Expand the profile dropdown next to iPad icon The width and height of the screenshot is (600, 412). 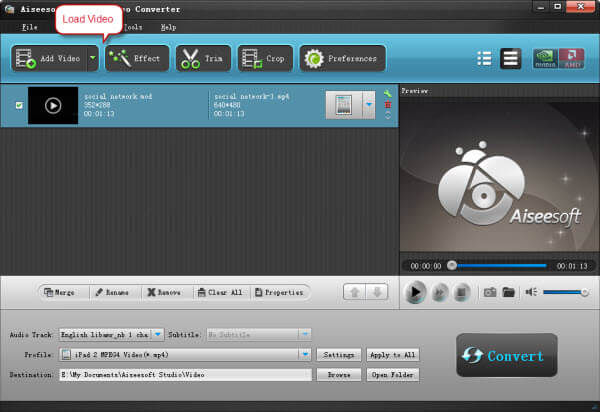coord(368,105)
